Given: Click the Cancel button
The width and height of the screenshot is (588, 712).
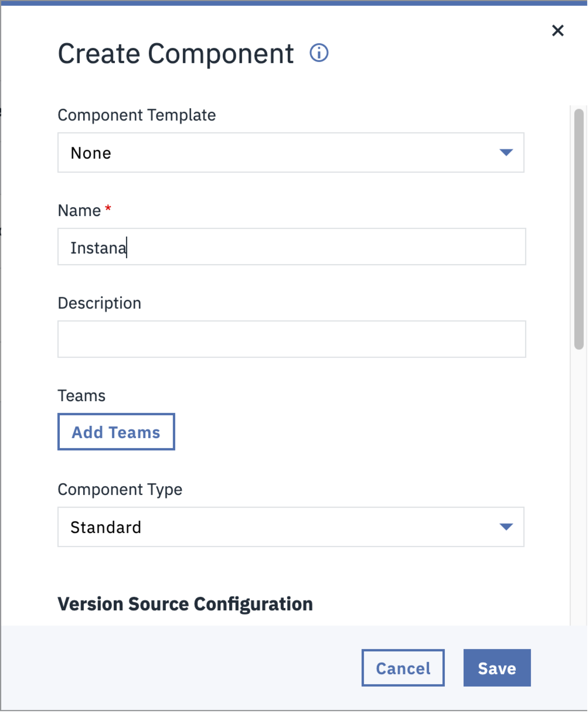Looking at the screenshot, I should click(403, 668).
